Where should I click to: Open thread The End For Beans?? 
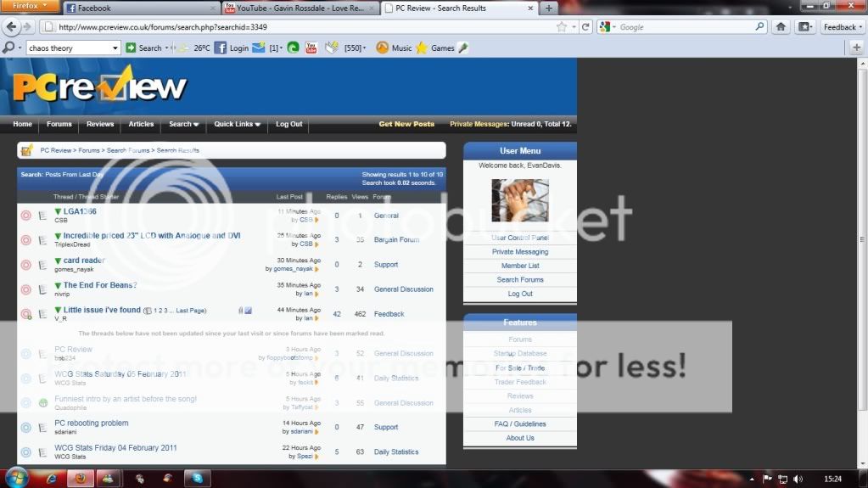tap(99, 285)
